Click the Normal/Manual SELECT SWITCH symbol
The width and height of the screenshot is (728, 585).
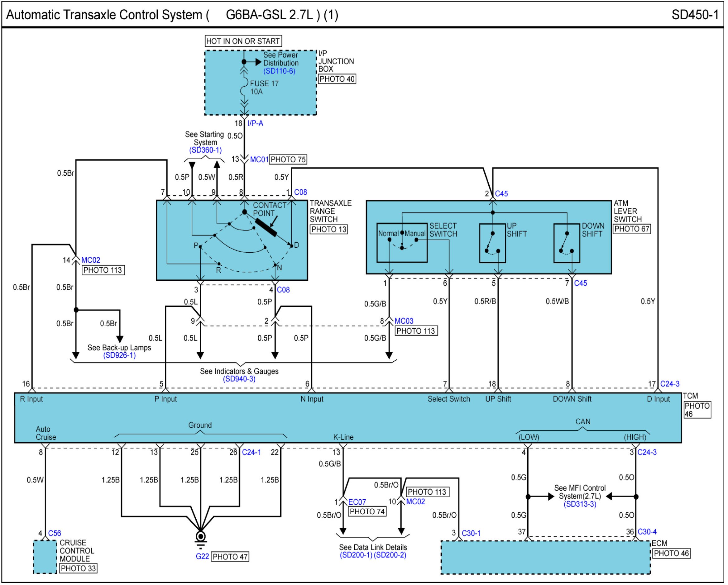point(402,243)
